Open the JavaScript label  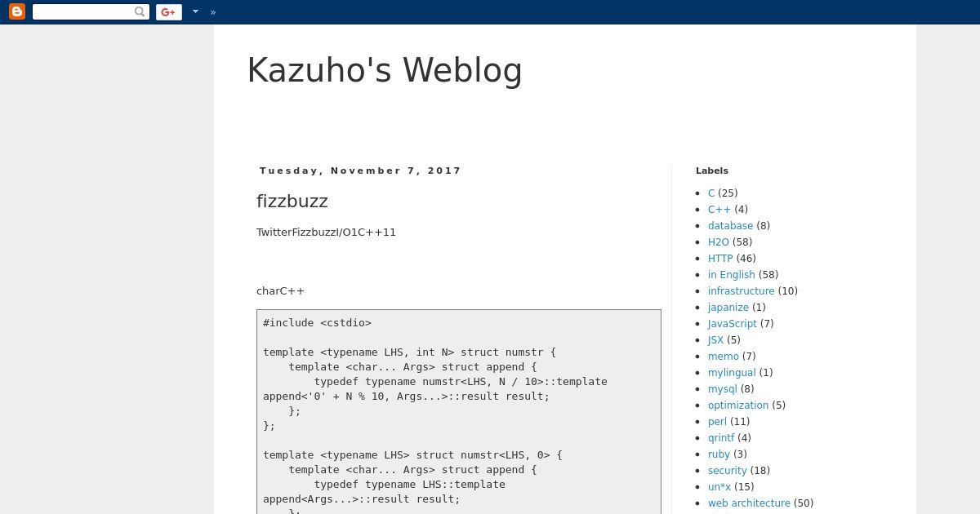[733, 324]
